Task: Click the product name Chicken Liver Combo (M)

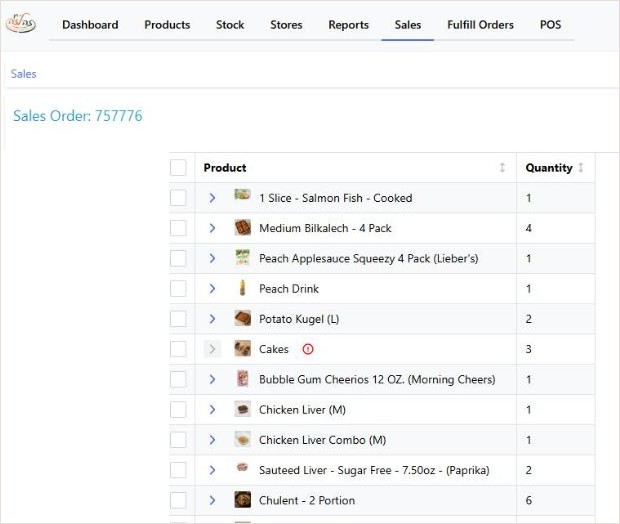Action: (322, 440)
